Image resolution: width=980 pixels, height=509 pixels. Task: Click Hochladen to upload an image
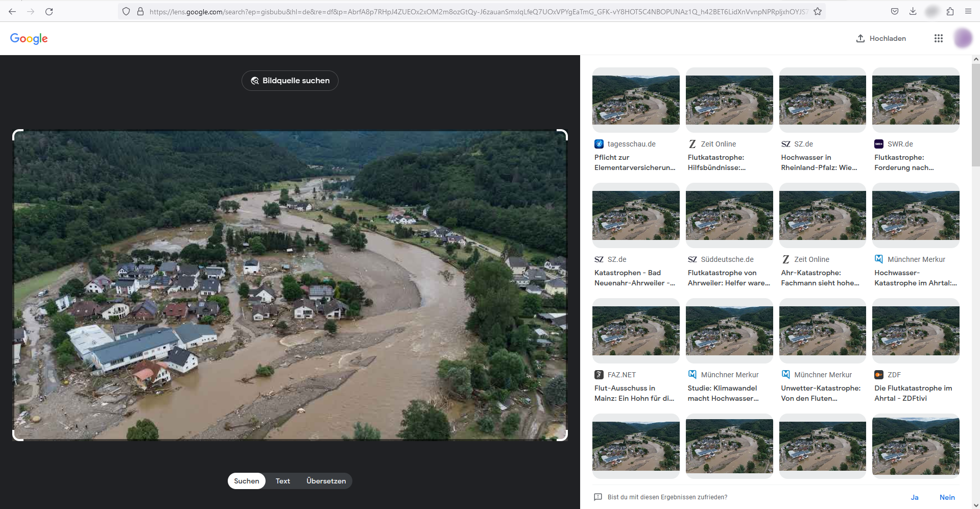(x=881, y=38)
